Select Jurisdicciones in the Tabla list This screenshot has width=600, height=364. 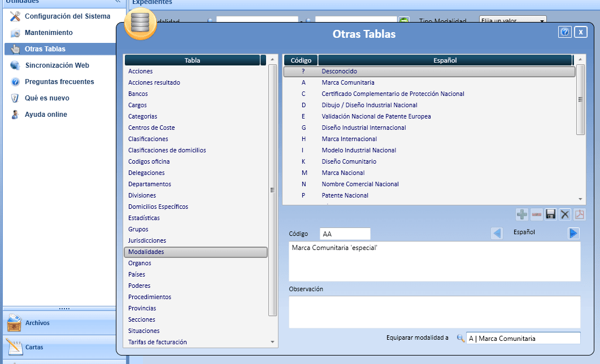click(196, 240)
